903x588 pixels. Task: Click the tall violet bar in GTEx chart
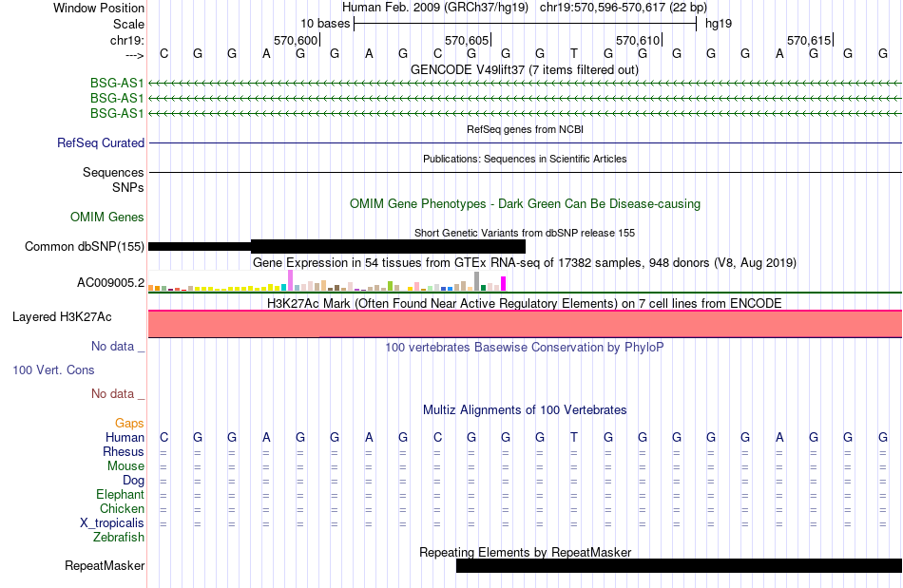coord(290,280)
